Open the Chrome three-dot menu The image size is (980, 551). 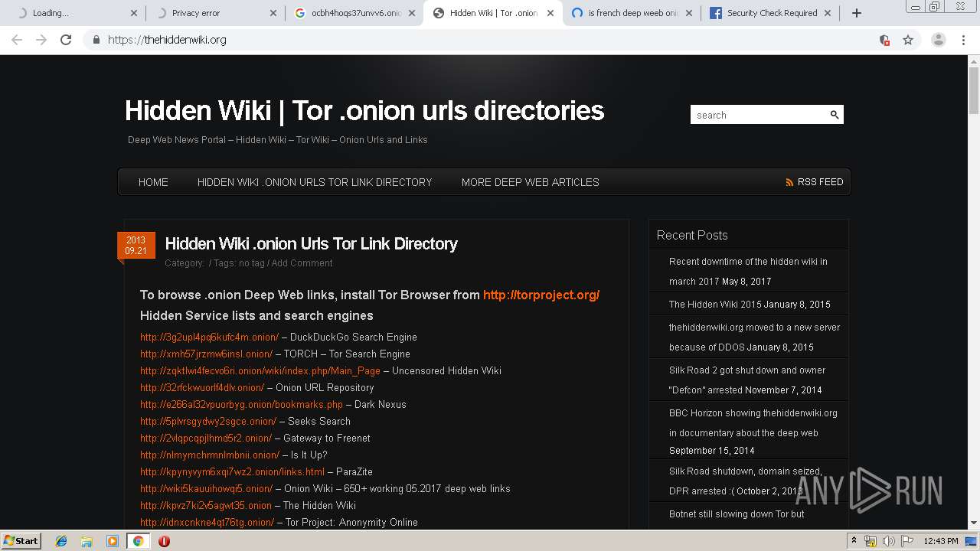(x=964, y=40)
